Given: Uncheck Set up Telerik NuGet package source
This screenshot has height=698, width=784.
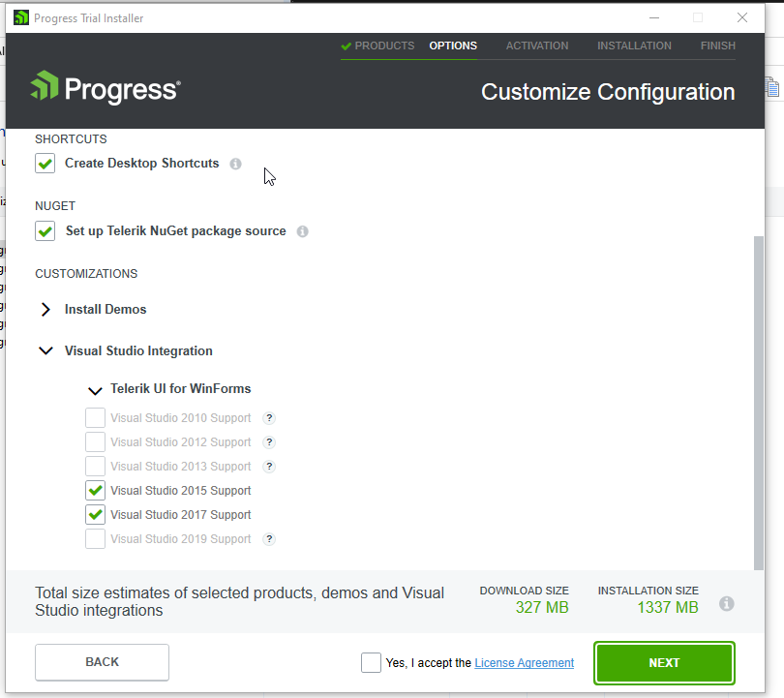Looking at the screenshot, I should pyautogui.click(x=45, y=231).
